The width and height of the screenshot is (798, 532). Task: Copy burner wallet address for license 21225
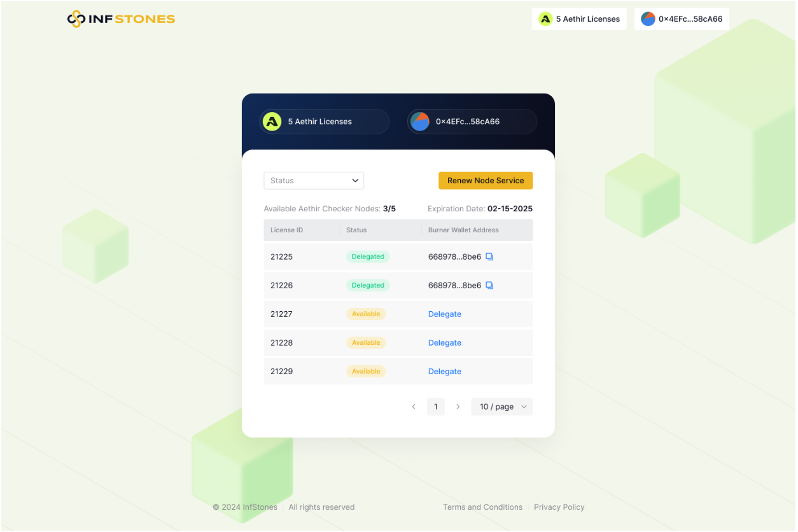[489, 256]
